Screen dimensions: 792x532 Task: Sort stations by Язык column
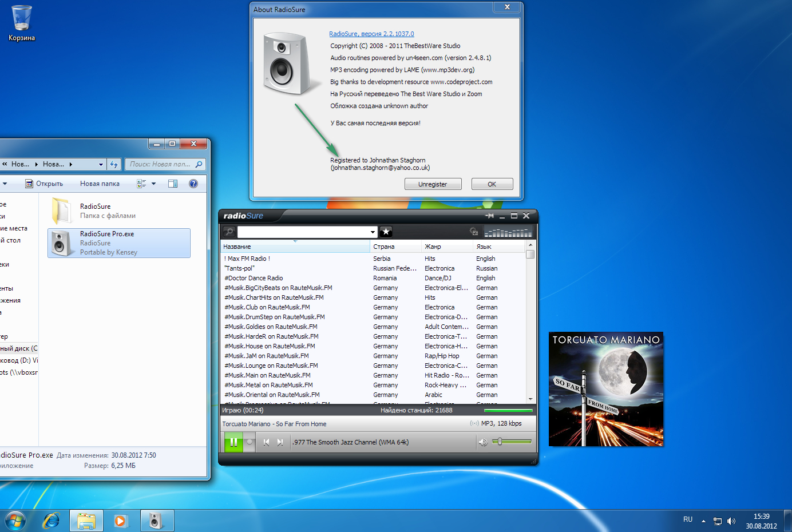tap(498, 247)
